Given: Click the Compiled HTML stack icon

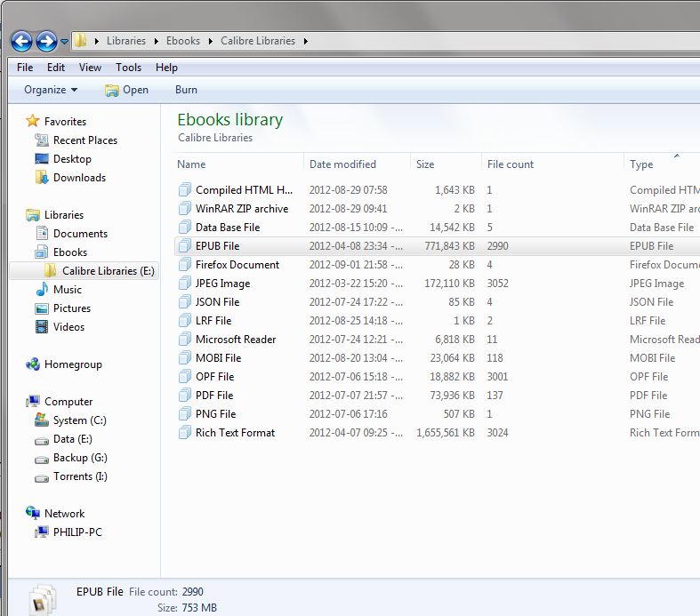Looking at the screenshot, I should click(x=185, y=190).
